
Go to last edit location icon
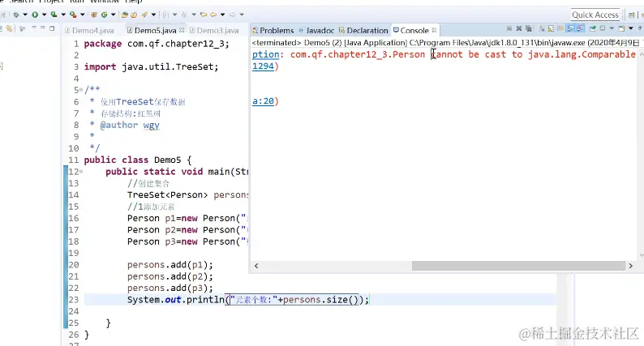click(x=204, y=15)
